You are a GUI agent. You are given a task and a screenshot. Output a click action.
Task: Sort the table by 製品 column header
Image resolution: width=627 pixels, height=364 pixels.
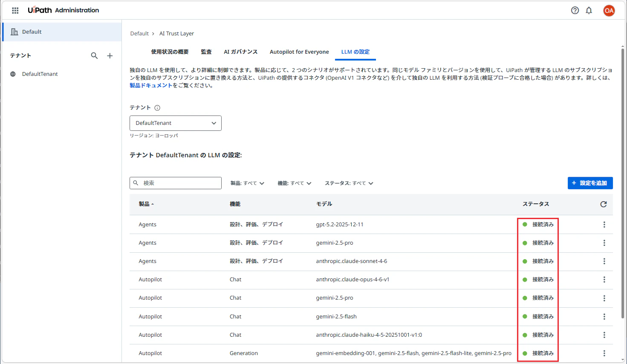pos(146,204)
